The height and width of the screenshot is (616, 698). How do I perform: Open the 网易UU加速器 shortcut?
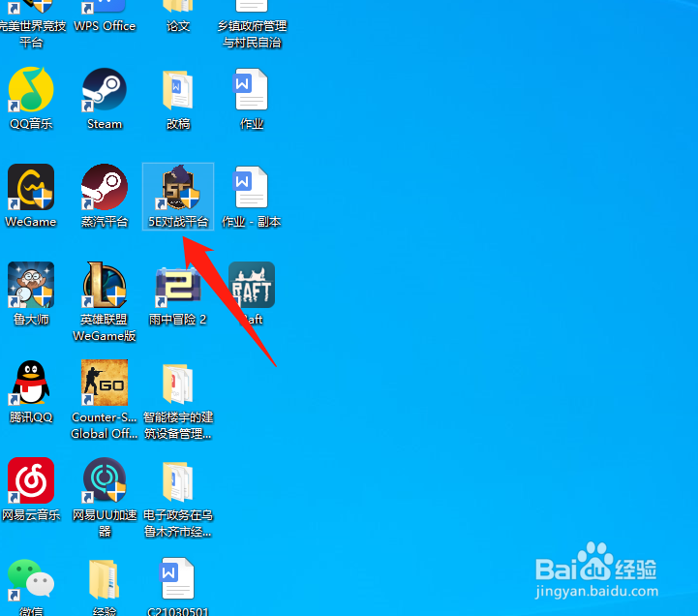105,480
